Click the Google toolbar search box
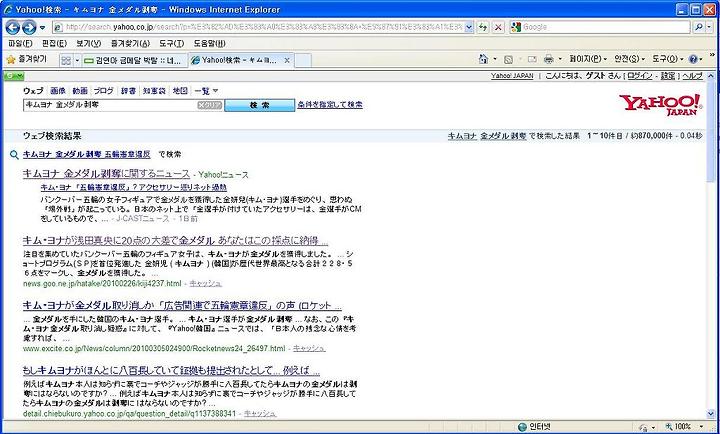This screenshot has width=720, height=434. click(x=600, y=27)
